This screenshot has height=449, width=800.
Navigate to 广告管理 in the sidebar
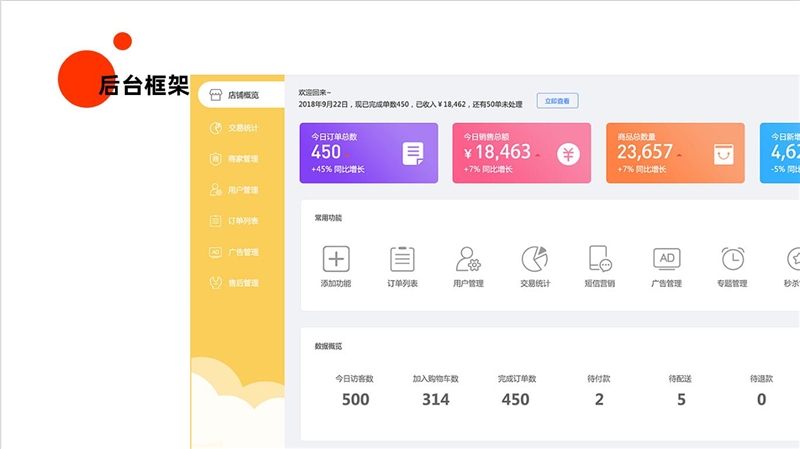236,252
